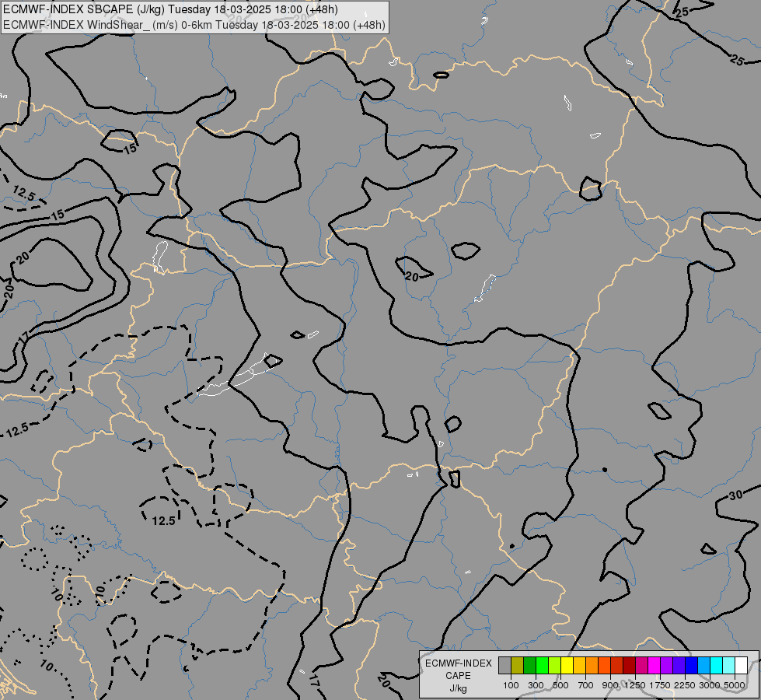Click the 100 value under the legend

(x=511, y=685)
